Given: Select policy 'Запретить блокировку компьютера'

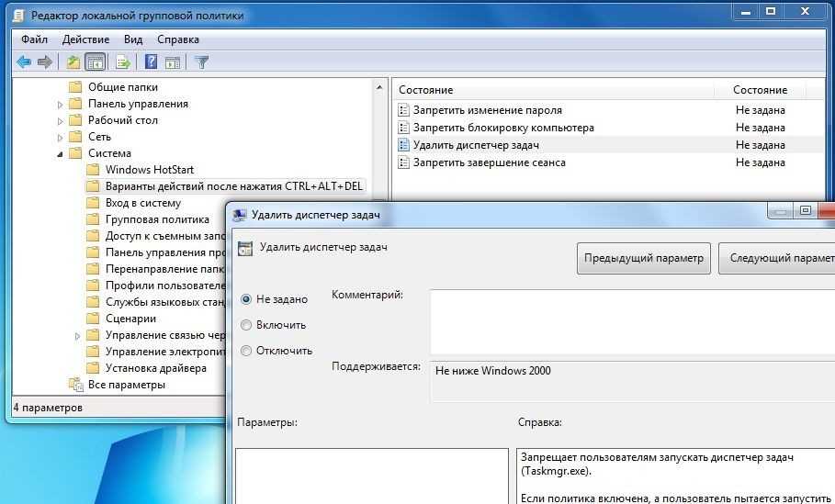Looking at the screenshot, I should coord(503,128).
